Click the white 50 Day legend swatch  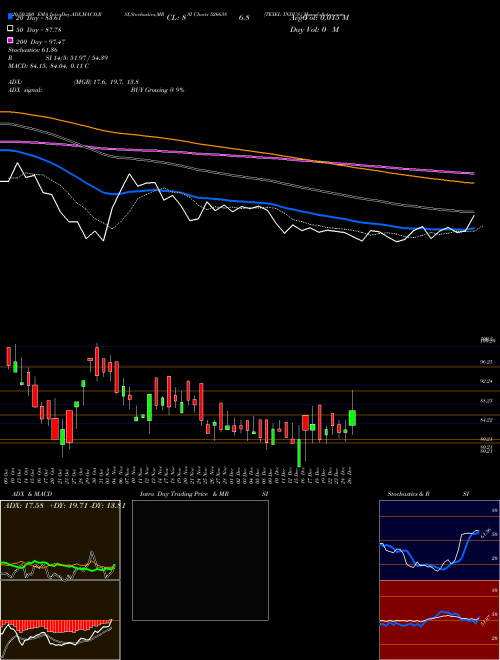[x=10, y=29]
